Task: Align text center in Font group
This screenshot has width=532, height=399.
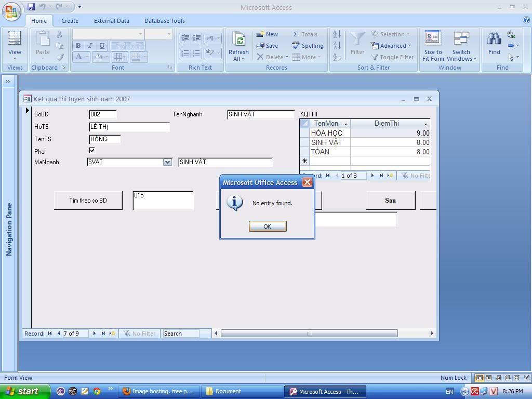Action: click(128, 46)
